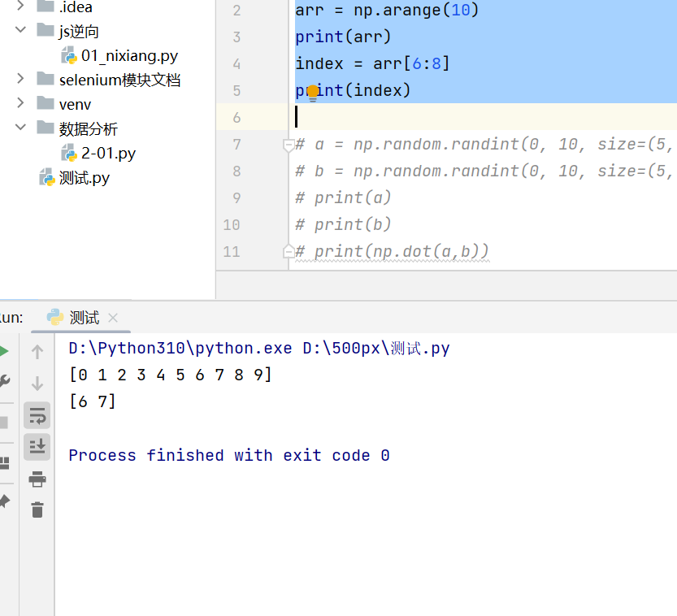The image size is (677, 616).
Task: Click the 01_nixiang.py Python file icon
Action: click(x=69, y=55)
